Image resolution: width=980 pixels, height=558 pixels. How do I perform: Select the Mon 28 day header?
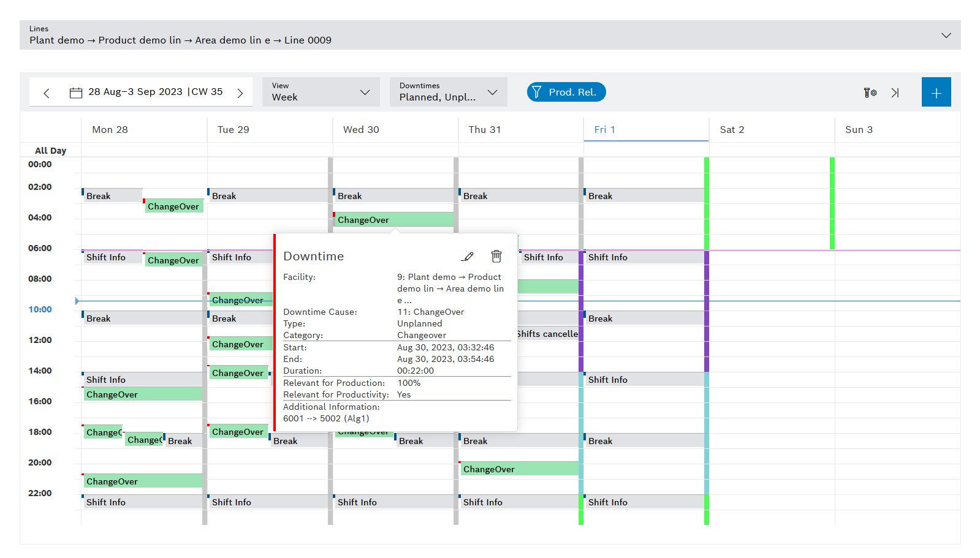coord(143,130)
